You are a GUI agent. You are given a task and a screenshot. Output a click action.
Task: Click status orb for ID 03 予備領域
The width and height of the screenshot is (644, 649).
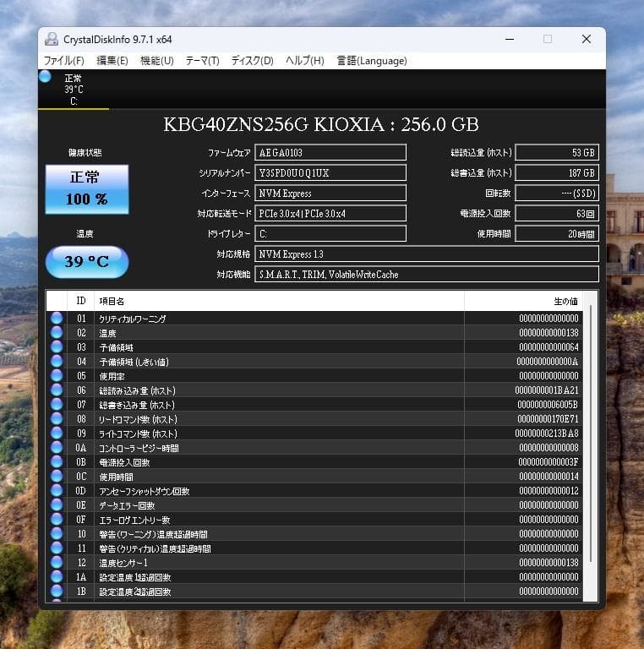point(57,346)
